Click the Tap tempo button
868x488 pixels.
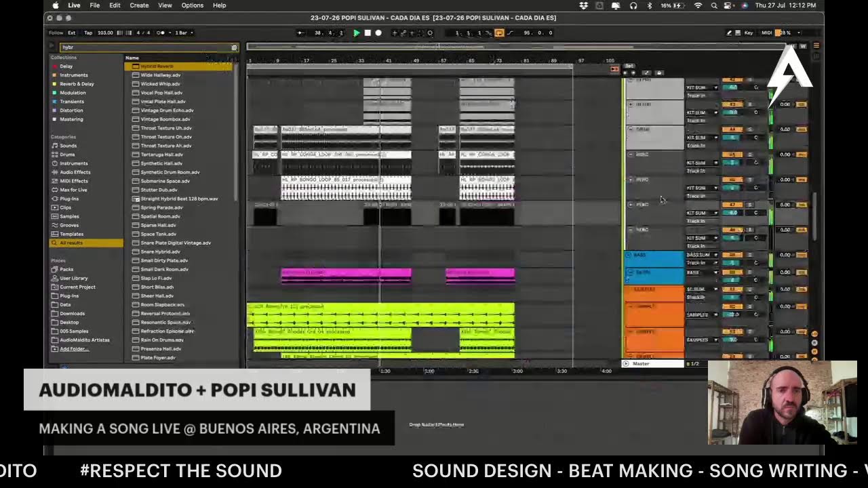pyautogui.click(x=88, y=33)
